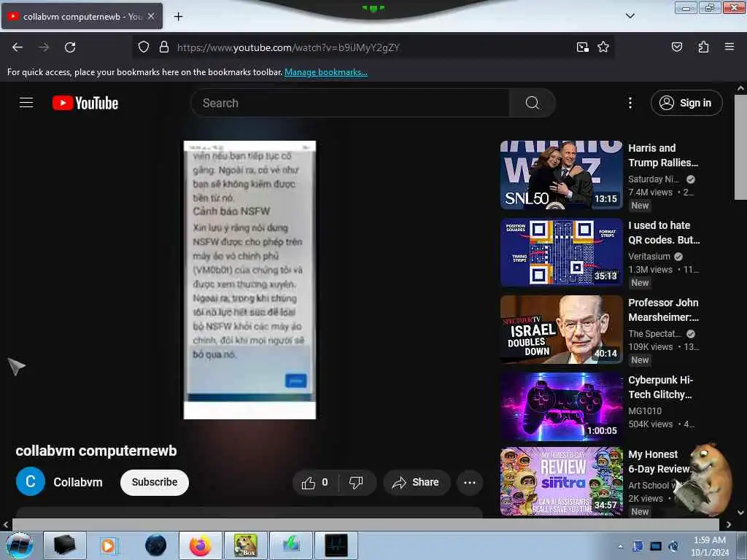Open YouTube settings three-dot menu
Screen dimensions: 747x560
(630, 103)
